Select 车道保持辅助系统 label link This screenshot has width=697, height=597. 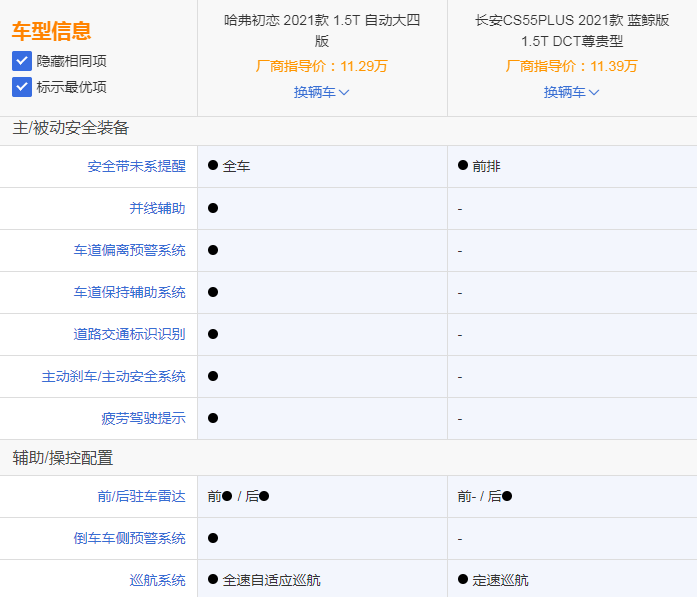pos(129,292)
